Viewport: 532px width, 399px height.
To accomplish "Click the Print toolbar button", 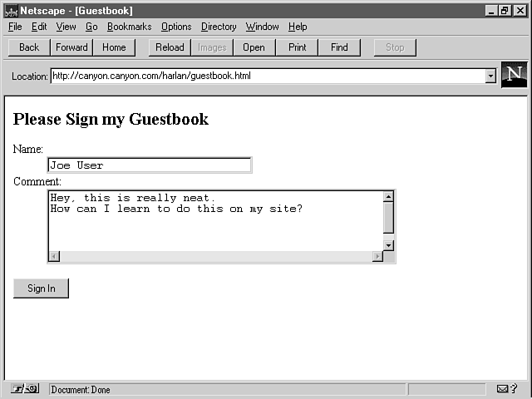I will pyautogui.click(x=297, y=47).
